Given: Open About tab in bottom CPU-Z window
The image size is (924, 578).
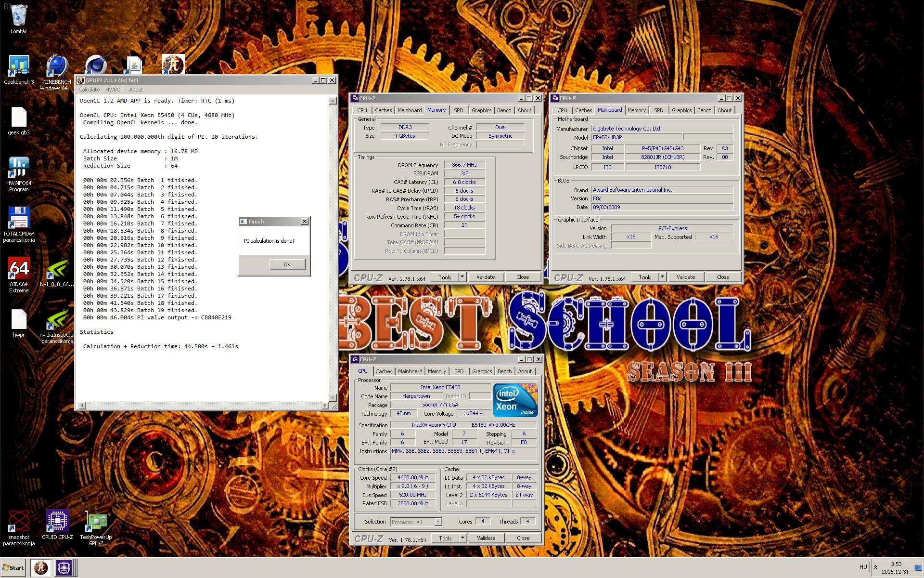Looking at the screenshot, I should pyautogui.click(x=525, y=371).
